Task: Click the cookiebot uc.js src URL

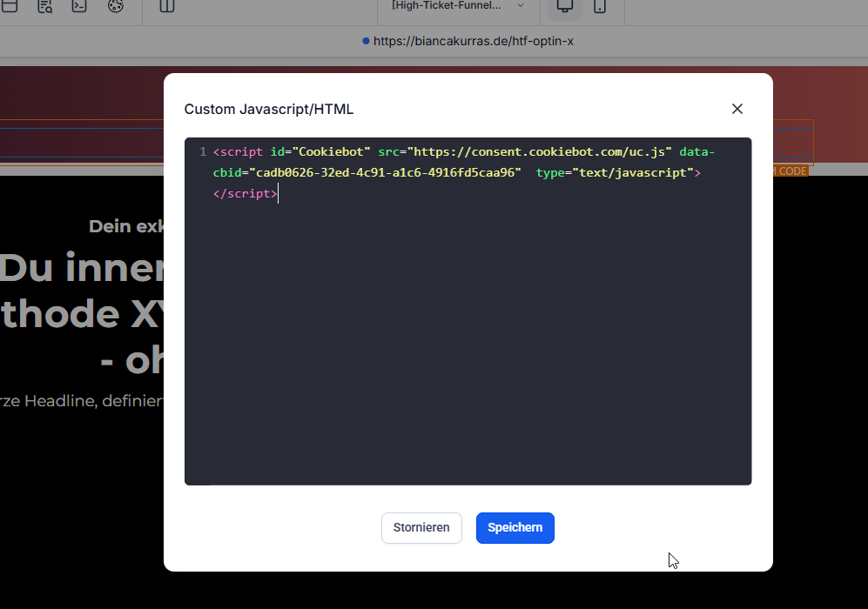Action: 539,151
